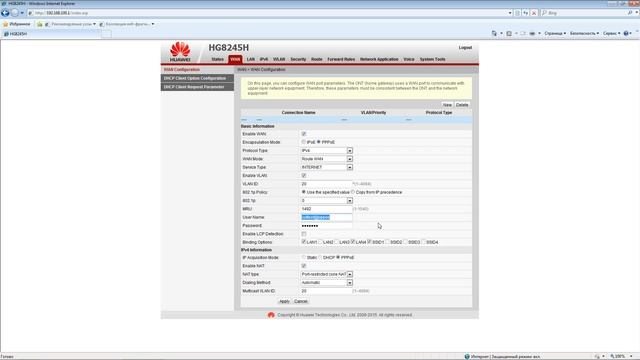Click the compatibility view icon
This screenshot has width=640, height=360.
point(518,13)
